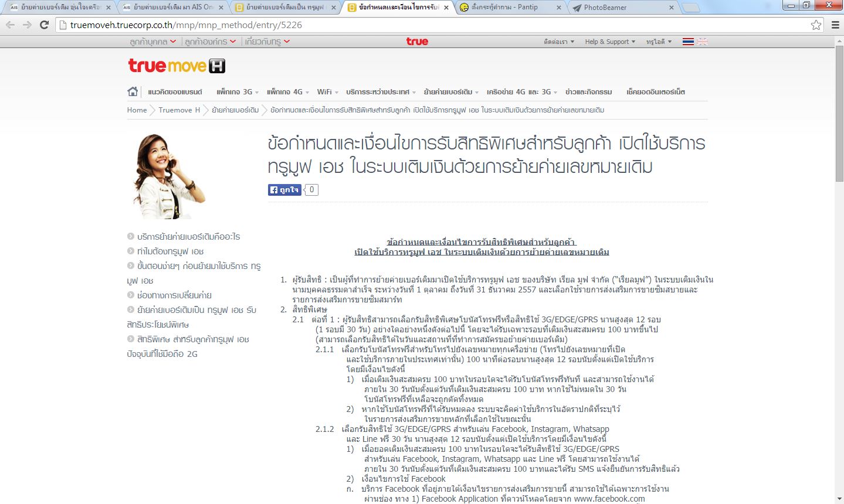
Task: Open the แนวคิดของแบรนด์ menu item
Action: coord(175,92)
